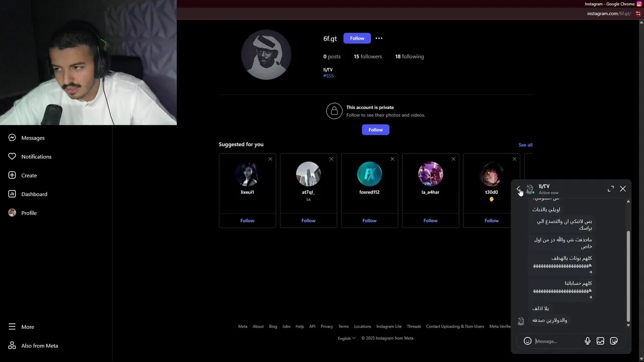Open 6f.gt profile picture

[266, 55]
